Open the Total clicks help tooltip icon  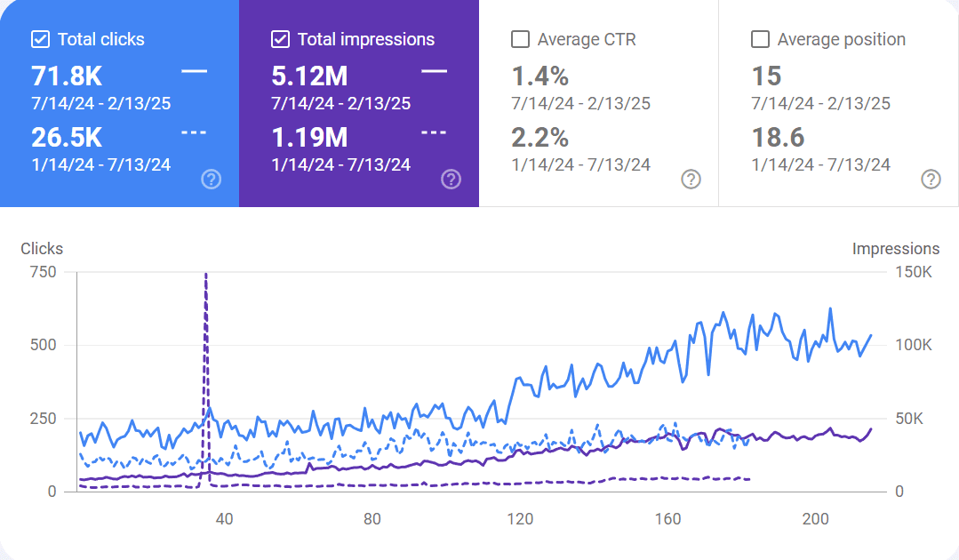(x=211, y=180)
